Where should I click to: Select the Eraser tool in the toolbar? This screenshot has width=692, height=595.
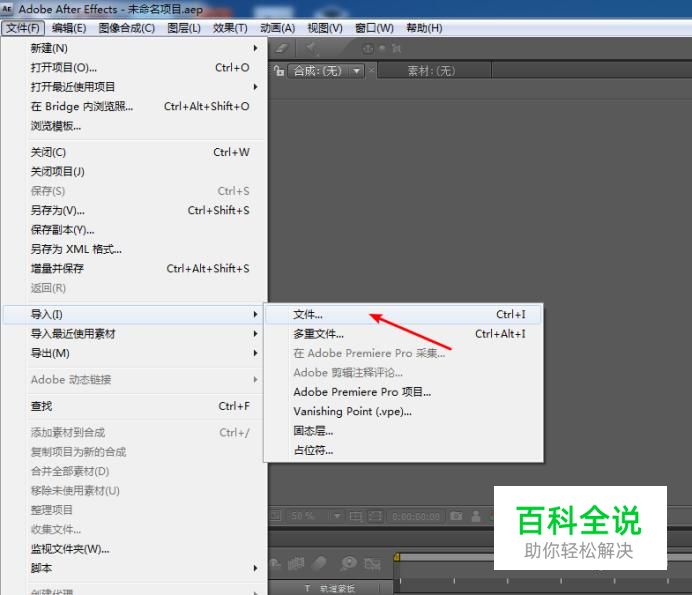point(281,48)
